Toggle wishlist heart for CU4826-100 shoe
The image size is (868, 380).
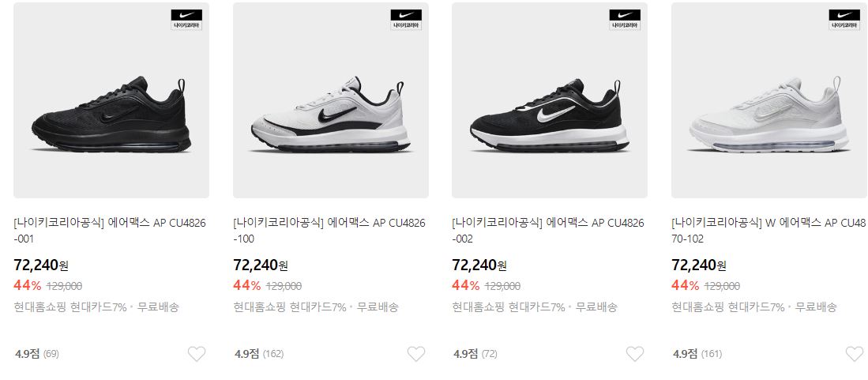click(x=416, y=354)
